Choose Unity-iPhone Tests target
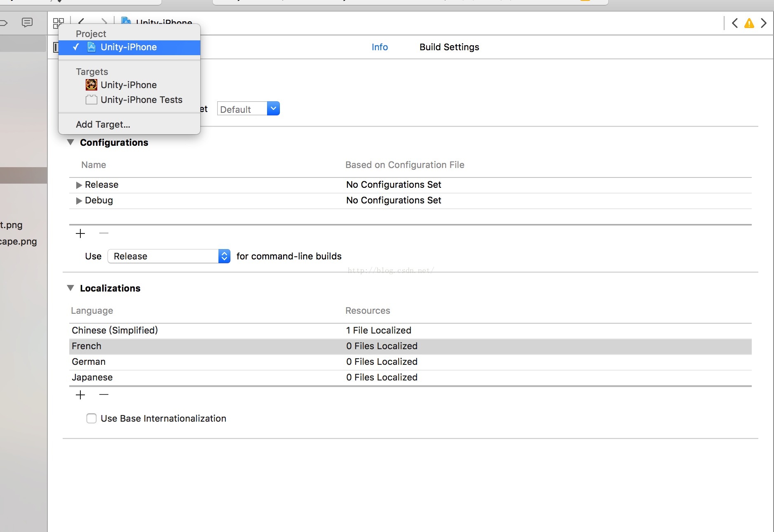 [x=129, y=100]
